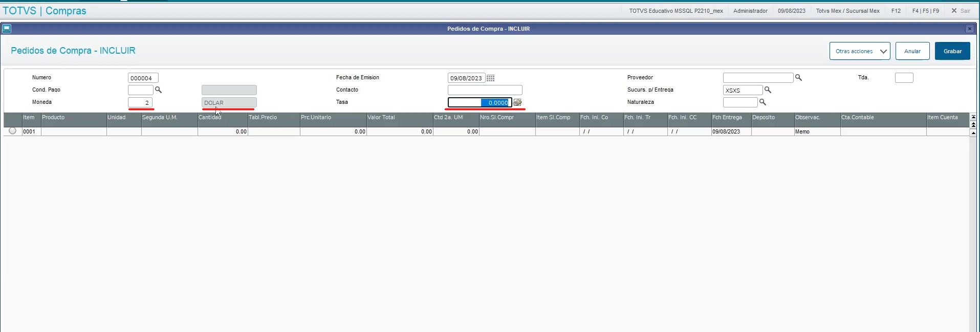Screen dimensions: 980x332
Task: Select the Memo cell under Observac.
Action: (817, 131)
